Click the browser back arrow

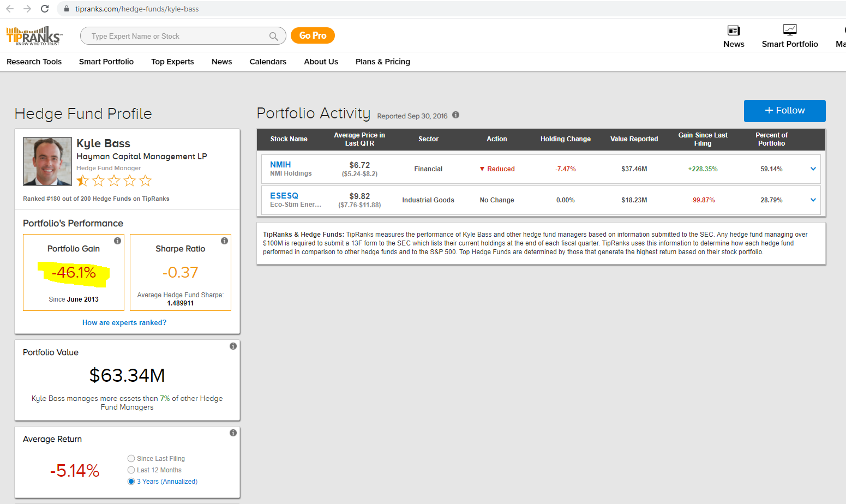click(x=10, y=9)
